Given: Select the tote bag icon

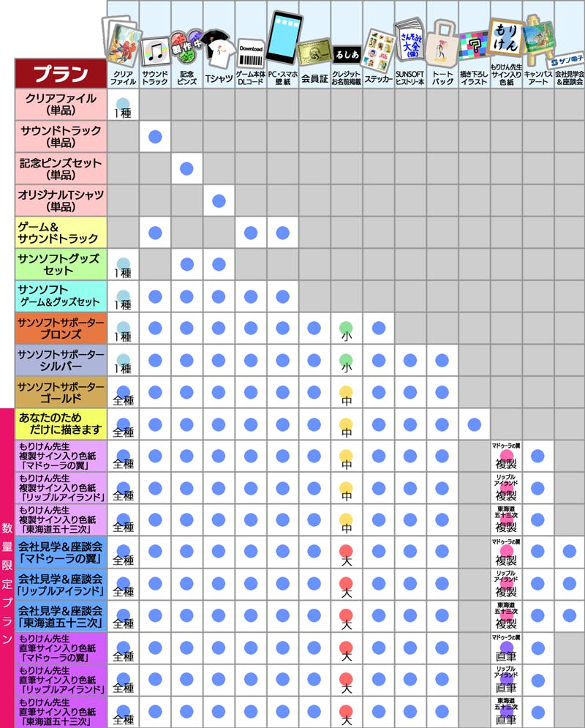Looking at the screenshot, I should point(442,42).
